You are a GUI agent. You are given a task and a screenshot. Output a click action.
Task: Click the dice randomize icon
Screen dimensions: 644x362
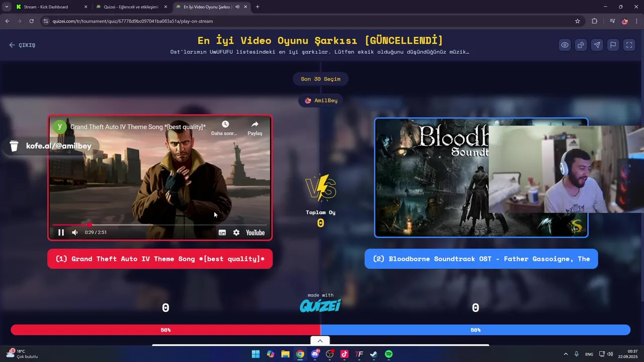tap(581, 45)
